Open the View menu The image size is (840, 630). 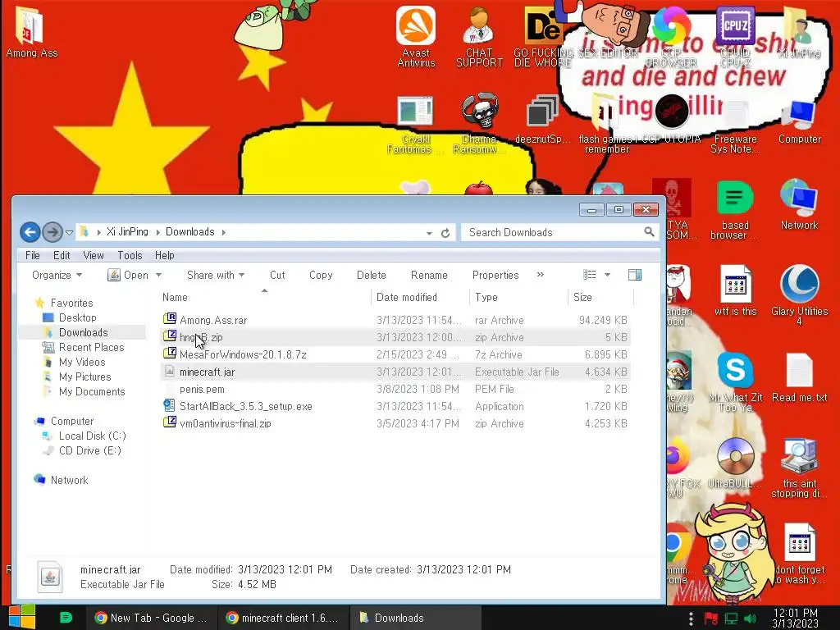pyautogui.click(x=94, y=256)
